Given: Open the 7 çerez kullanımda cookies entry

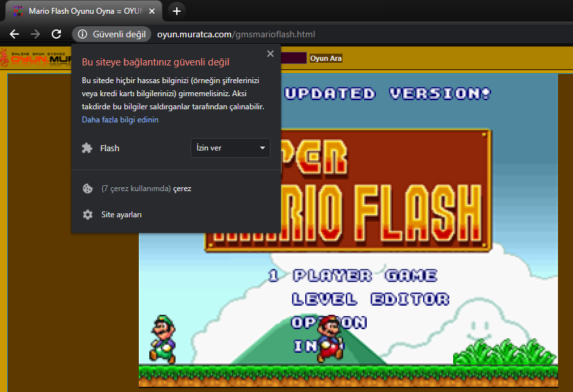Looking at the screenshot, I should pyautogui.click(x=146, y=188).
